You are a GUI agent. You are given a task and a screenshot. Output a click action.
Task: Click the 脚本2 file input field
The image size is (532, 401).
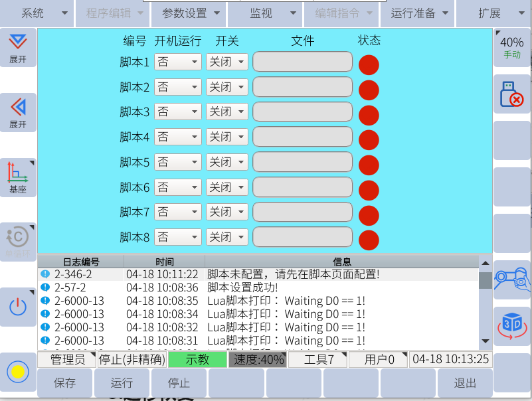point(302,87)
